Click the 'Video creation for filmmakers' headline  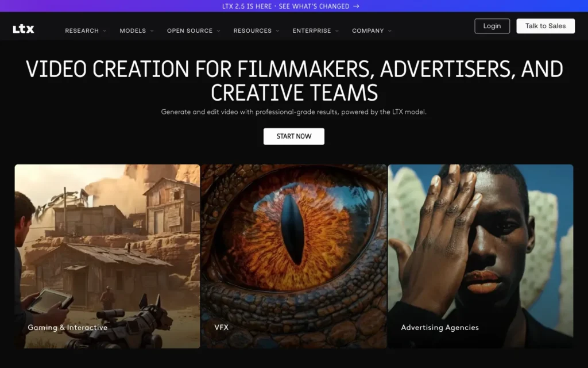294,80
